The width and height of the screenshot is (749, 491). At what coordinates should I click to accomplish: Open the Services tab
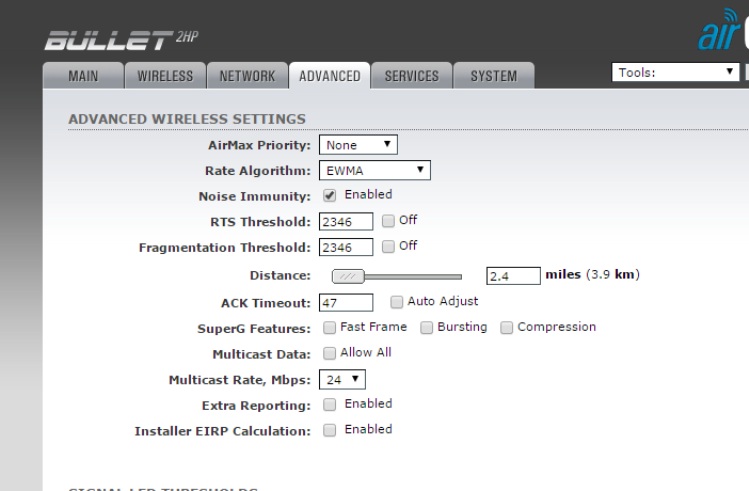tap(411, 76)
